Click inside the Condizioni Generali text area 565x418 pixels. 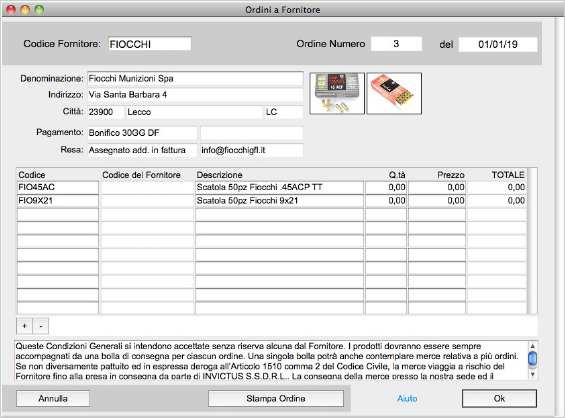[x=270, y=361]
